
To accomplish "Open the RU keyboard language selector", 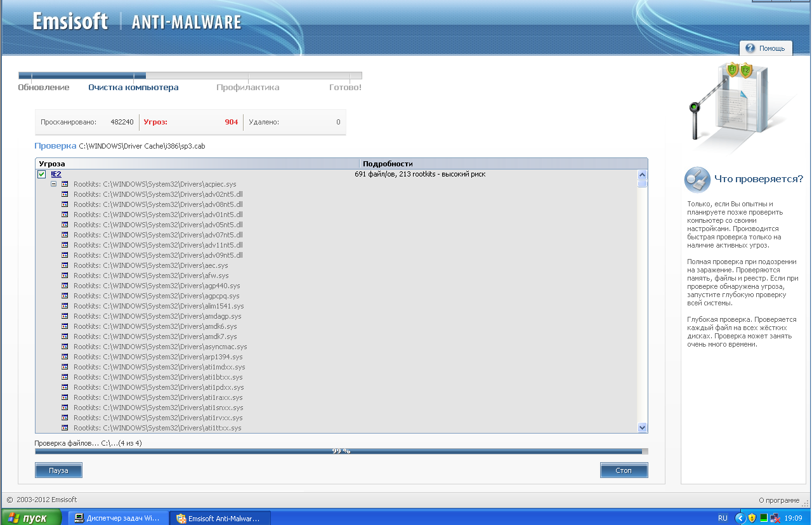I will 723,518.
